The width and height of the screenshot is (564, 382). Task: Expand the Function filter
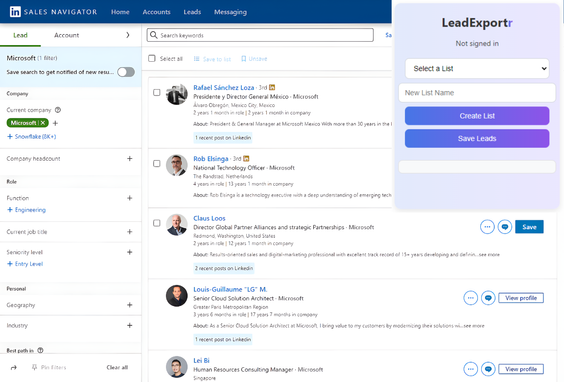pyautogui.click(x=129, y=198)
